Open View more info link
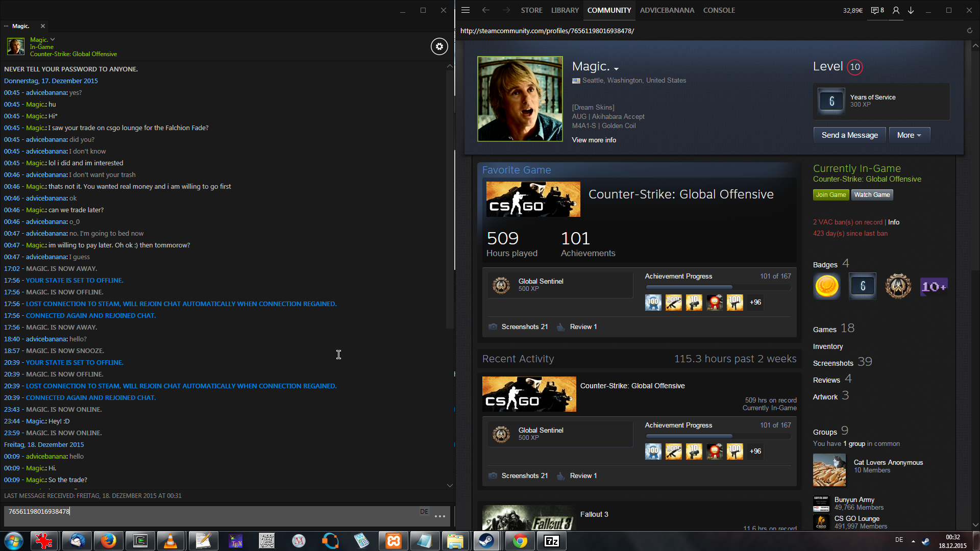 tap(594, 140)
